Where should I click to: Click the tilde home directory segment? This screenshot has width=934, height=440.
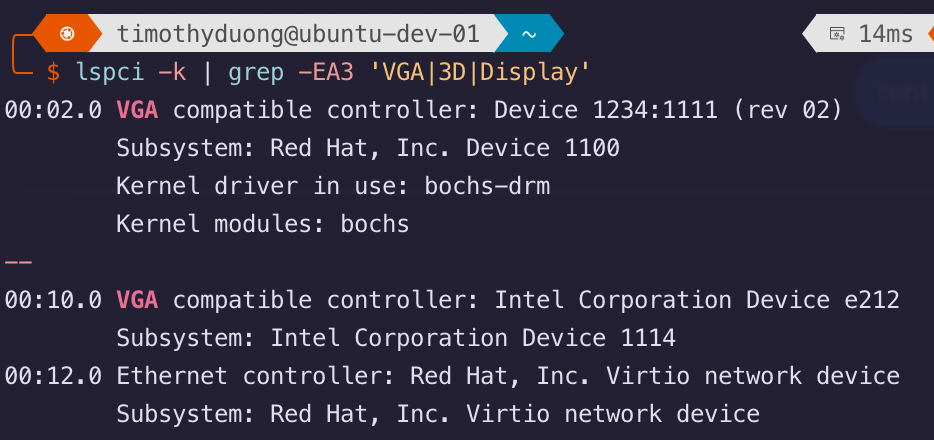(x=528, y=34)
